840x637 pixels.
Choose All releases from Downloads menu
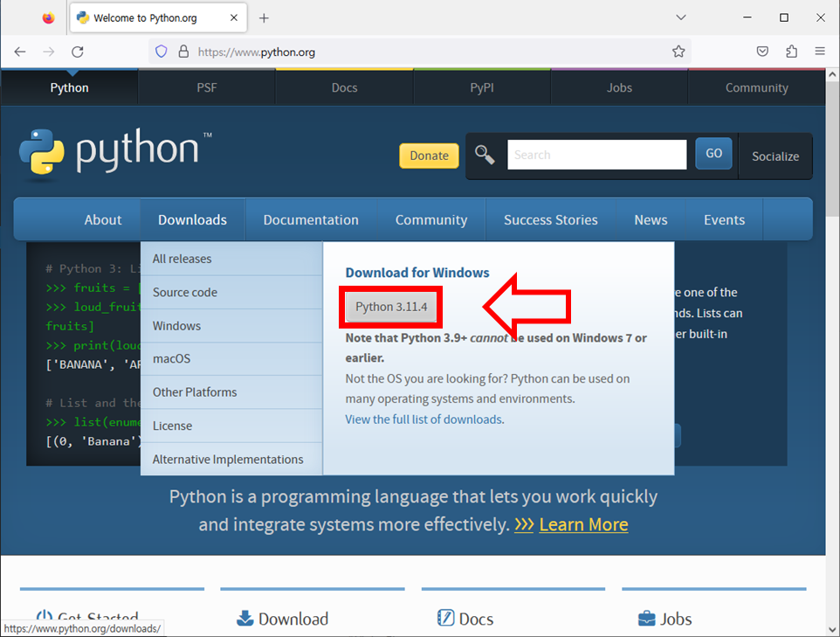click(x=231, y=259)
